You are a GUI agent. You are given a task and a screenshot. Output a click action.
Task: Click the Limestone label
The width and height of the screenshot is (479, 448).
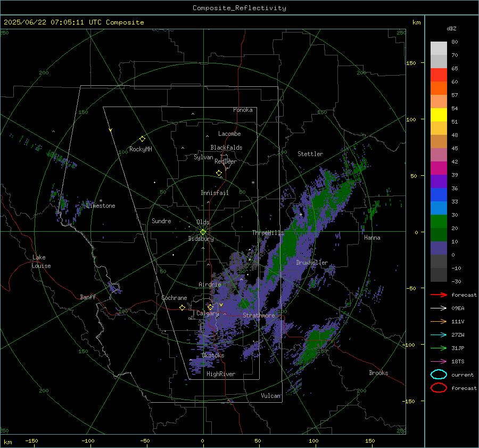[x=101, y=206]
